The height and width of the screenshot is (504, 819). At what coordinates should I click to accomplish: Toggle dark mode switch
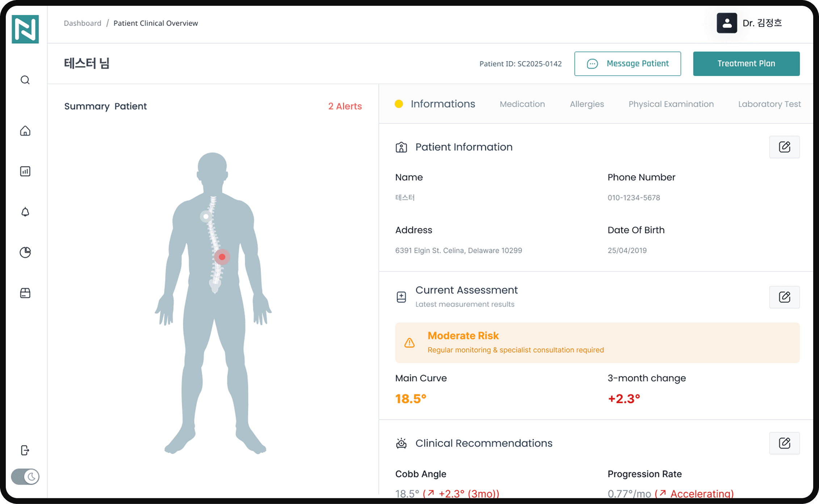coord(25,477)
